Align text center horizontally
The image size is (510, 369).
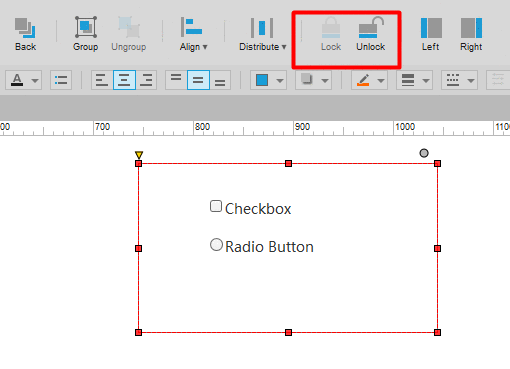[124, 80]
